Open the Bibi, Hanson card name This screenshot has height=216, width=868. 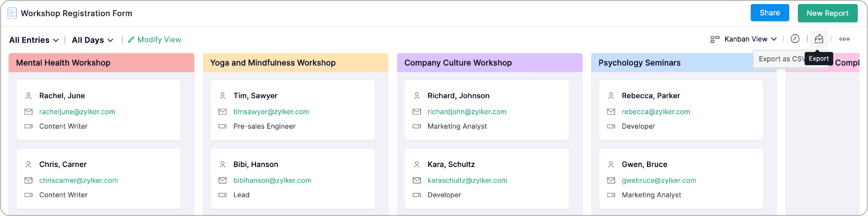(x=255, y=164)
